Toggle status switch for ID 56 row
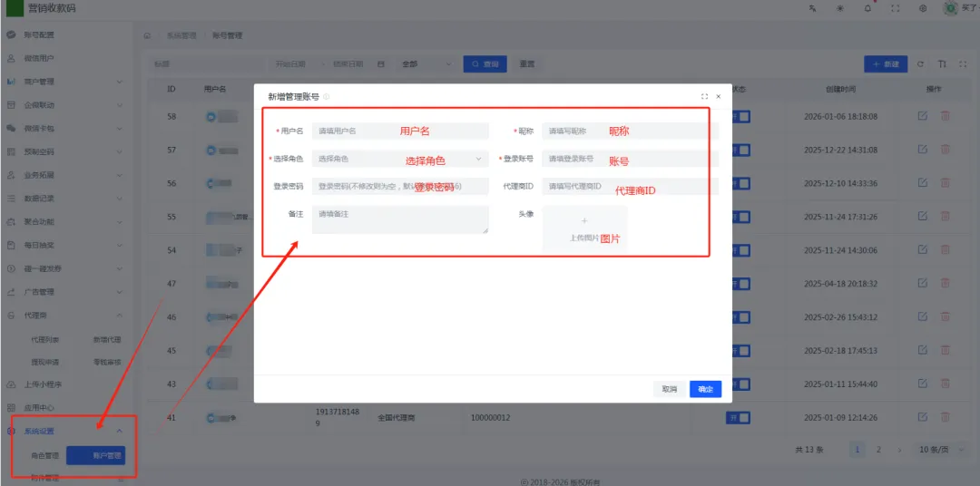980x486 pixels. [x=741, y=183]
